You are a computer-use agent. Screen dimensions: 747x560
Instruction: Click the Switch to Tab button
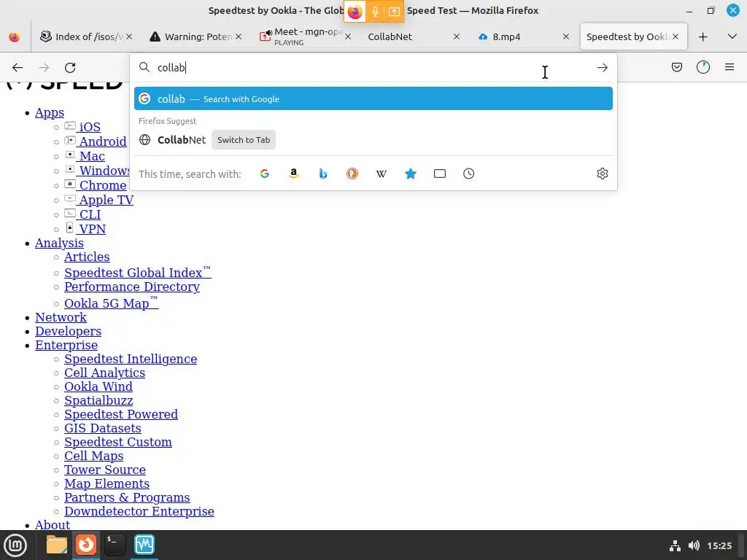pos(244,140)
